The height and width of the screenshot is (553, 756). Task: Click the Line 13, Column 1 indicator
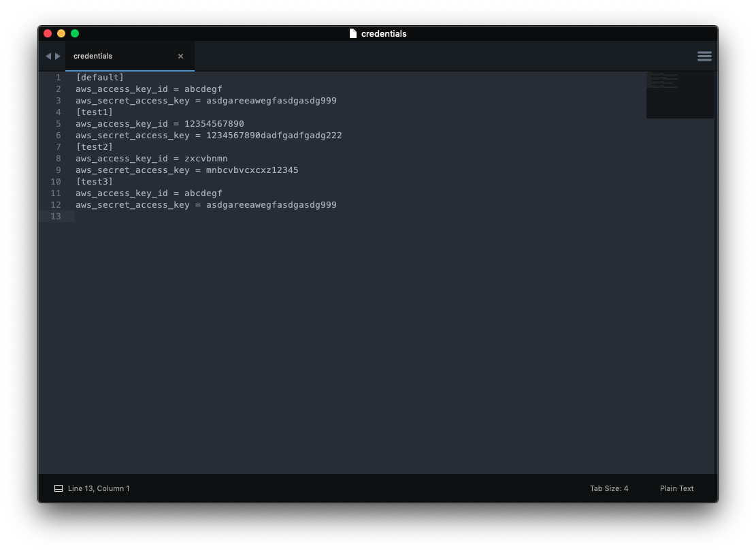[98, 488]
